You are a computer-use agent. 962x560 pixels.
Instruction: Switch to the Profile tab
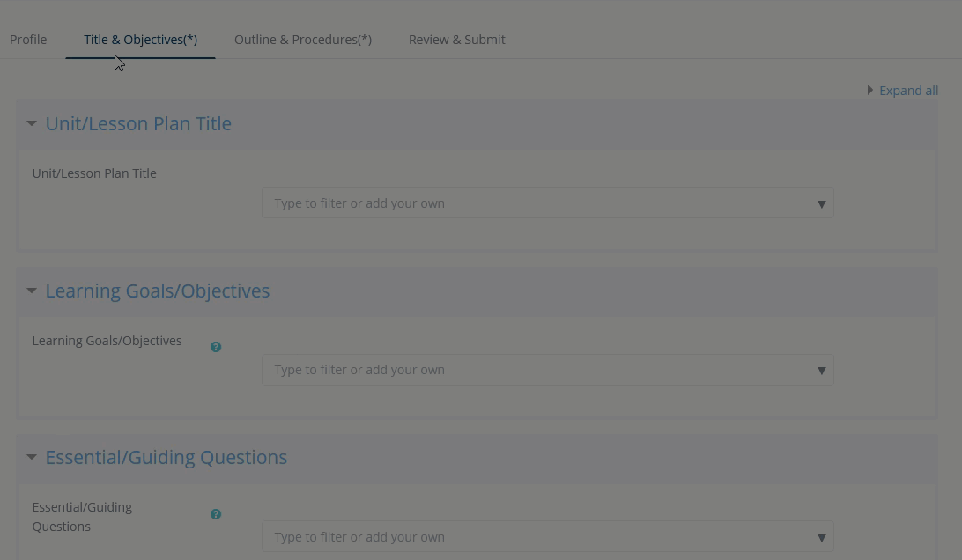(x=28, y=40)
